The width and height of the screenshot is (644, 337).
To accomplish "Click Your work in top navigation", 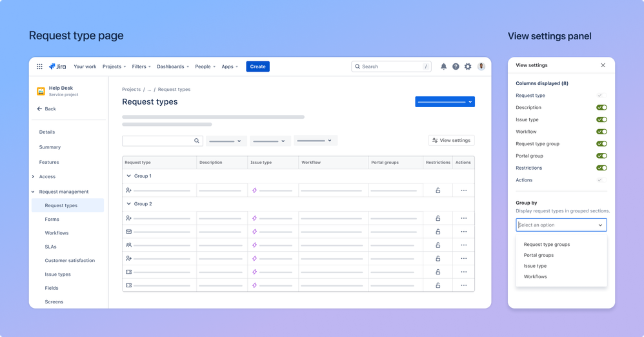I will click(x=85, y=66).
